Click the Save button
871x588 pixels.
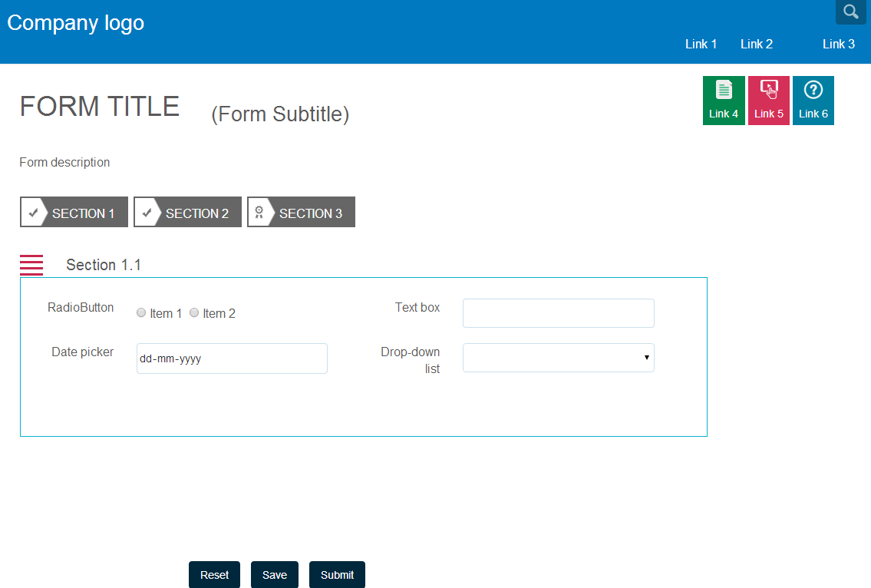pos(275,575)
